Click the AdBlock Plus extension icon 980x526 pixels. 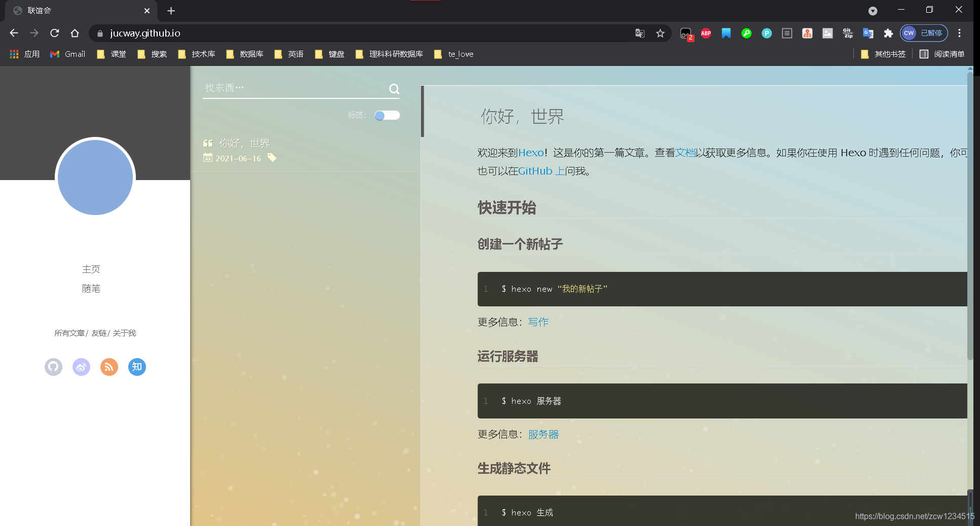tap(706, 33)
